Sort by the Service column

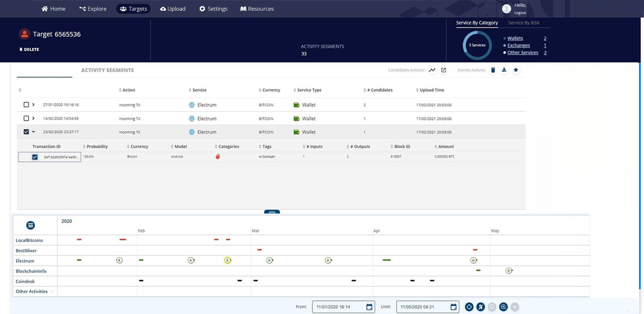coord(197,90)
